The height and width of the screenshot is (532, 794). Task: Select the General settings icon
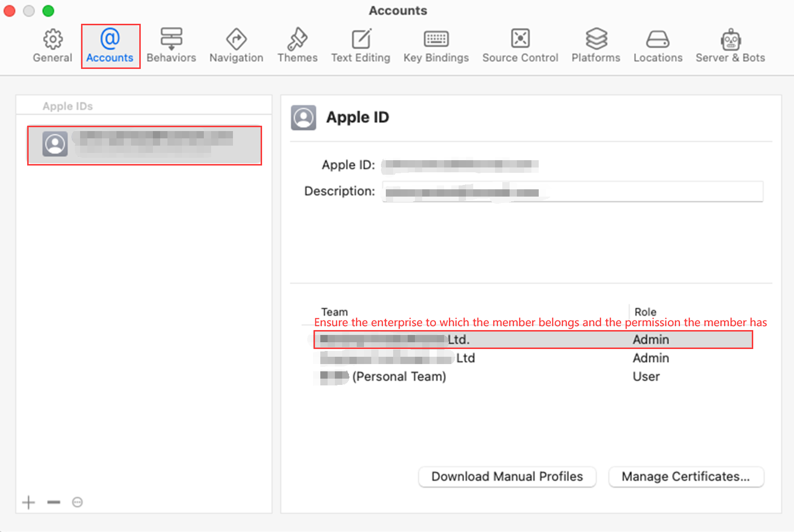pyautogui.click(x=51, y=45)
